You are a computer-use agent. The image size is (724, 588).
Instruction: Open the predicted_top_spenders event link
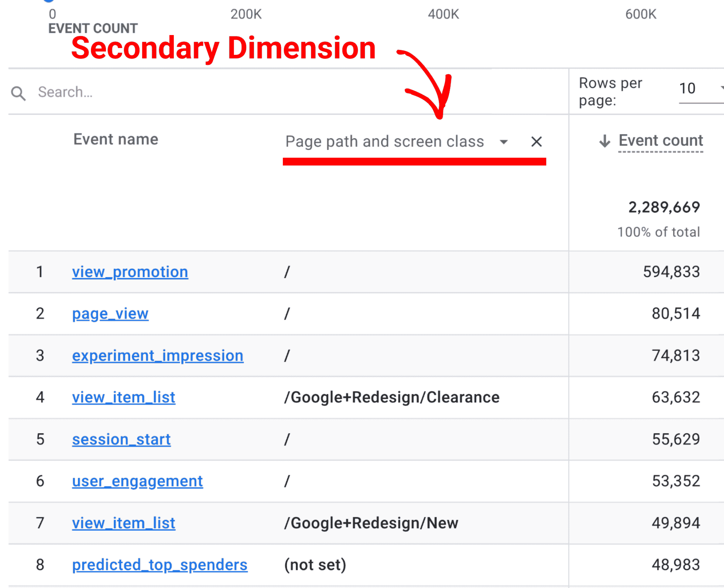[159, 565]
